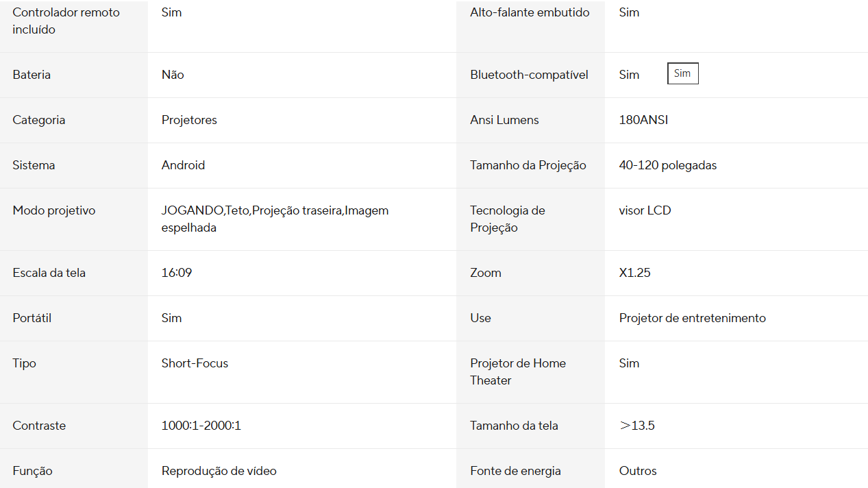
Task: Select the "Controlador remoto incluído" label cell
Action: tap(66, 21)
